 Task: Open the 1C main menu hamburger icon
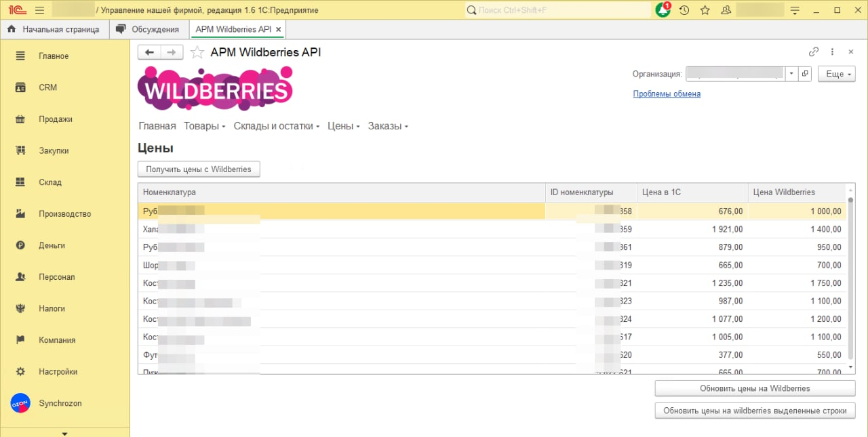click(39, 10)
